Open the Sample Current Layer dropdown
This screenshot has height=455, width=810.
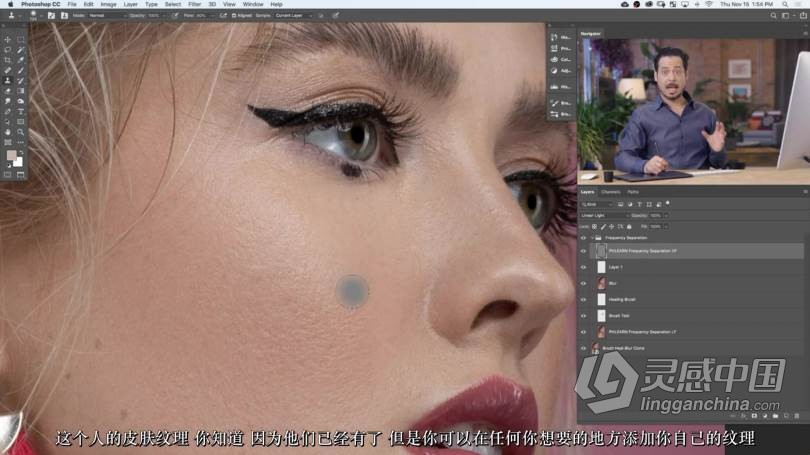[x=293, y=15]
